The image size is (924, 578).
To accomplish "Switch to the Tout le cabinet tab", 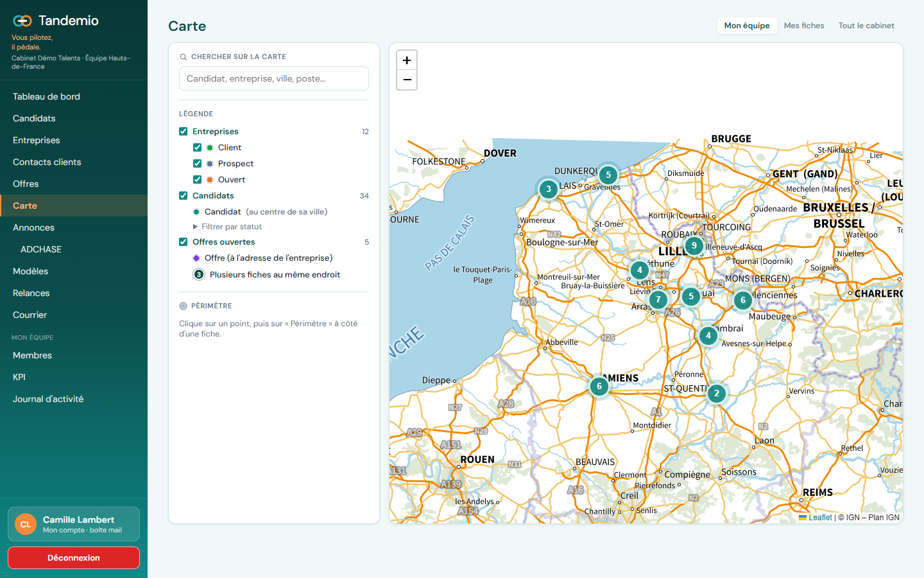I will pos(866,26).
